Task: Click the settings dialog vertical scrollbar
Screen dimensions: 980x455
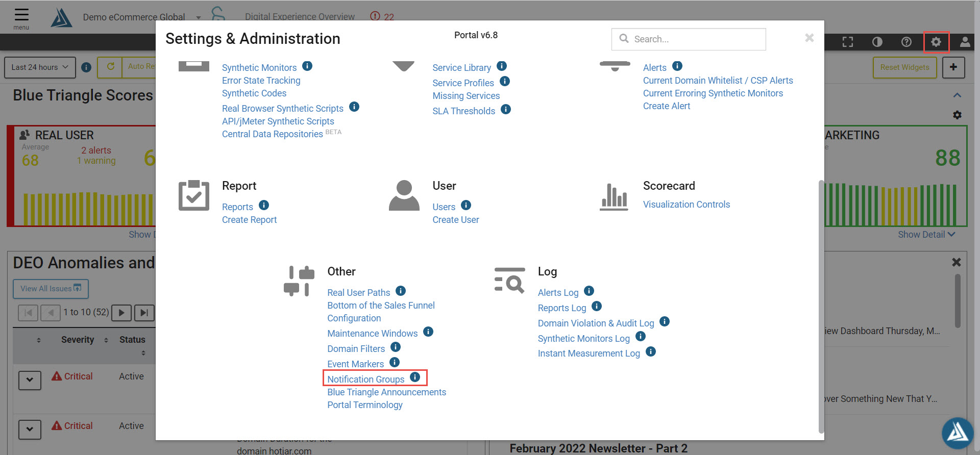Action: pyautogui.click(x=821, y=306)
